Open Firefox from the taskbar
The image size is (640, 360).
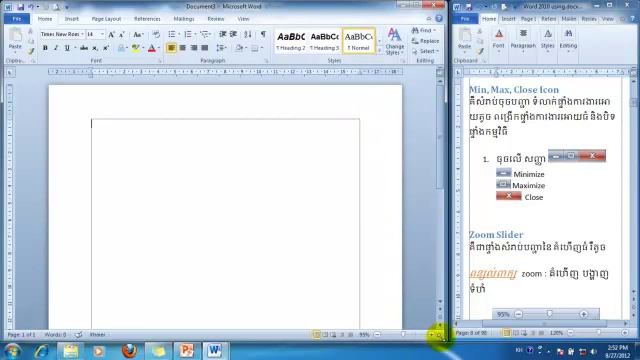tap(129, 351)
